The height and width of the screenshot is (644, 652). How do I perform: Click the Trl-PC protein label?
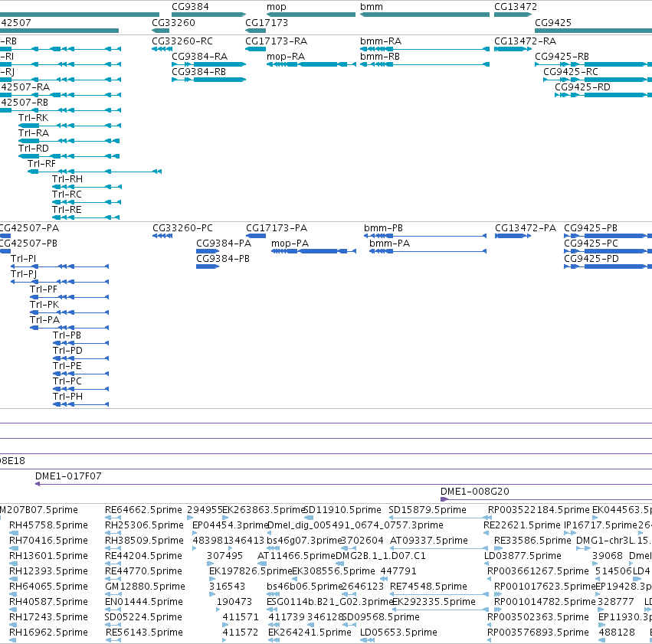67,382
